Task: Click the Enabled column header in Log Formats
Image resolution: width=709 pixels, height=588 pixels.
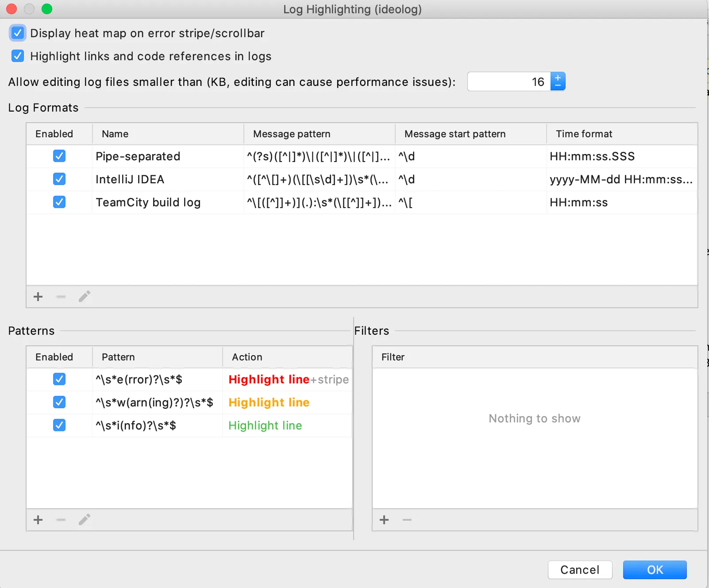Action: pyautogui.click(x=59, y=134)
